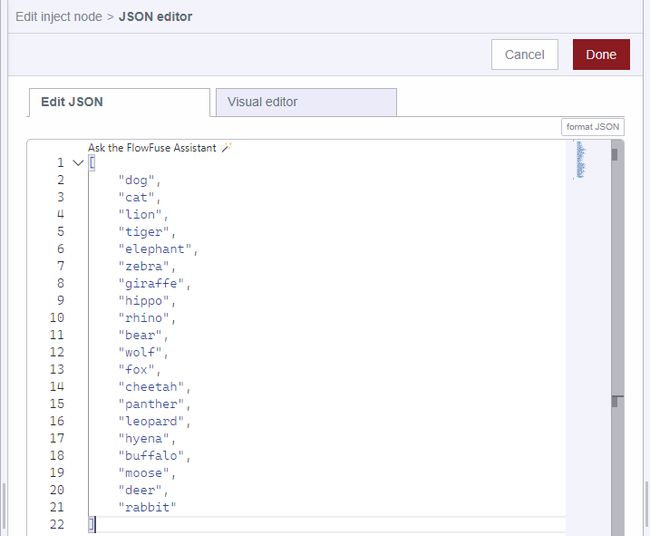Click the "hyena" string on line 17
Viewport: 650px width, 536px height.
point(143,439)
